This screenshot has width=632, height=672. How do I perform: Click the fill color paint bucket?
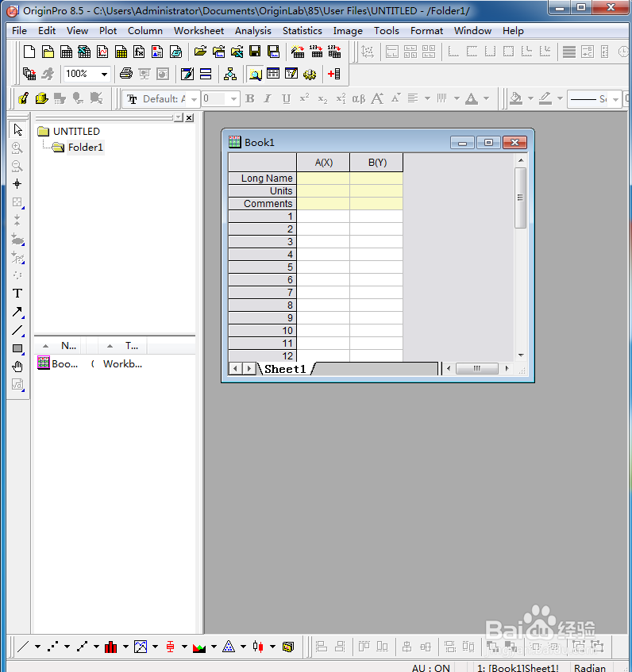point(516,99)
